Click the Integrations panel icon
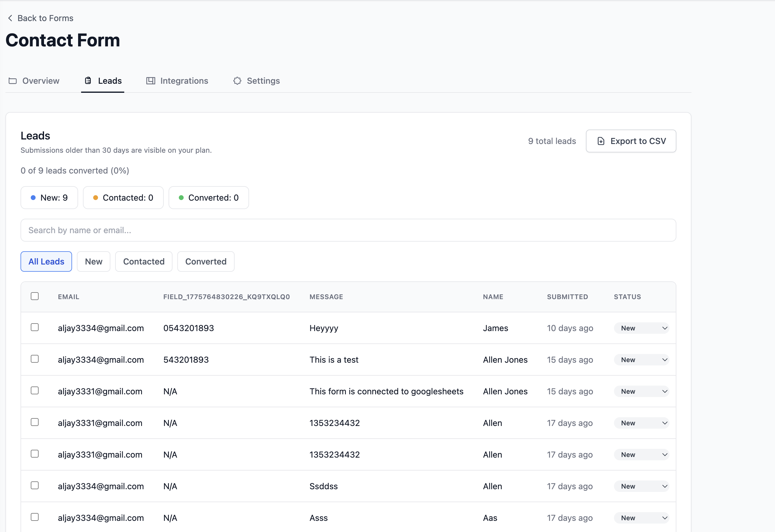Viewport: 775px width, 532px height. pyautogui.click(x=151, y=81)
